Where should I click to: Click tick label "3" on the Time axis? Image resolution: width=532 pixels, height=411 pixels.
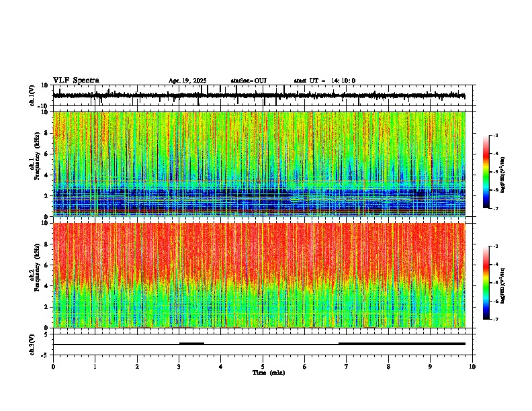(x=179, y=367)
